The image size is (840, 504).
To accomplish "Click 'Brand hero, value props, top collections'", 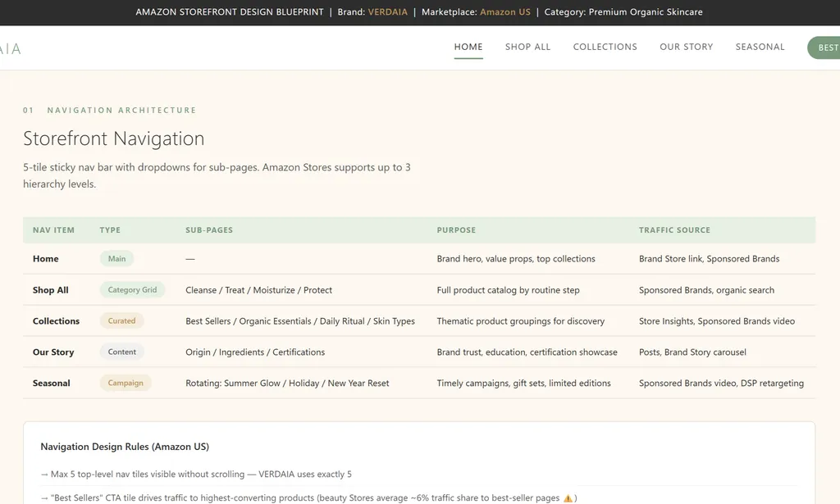I will pos(516,259).
